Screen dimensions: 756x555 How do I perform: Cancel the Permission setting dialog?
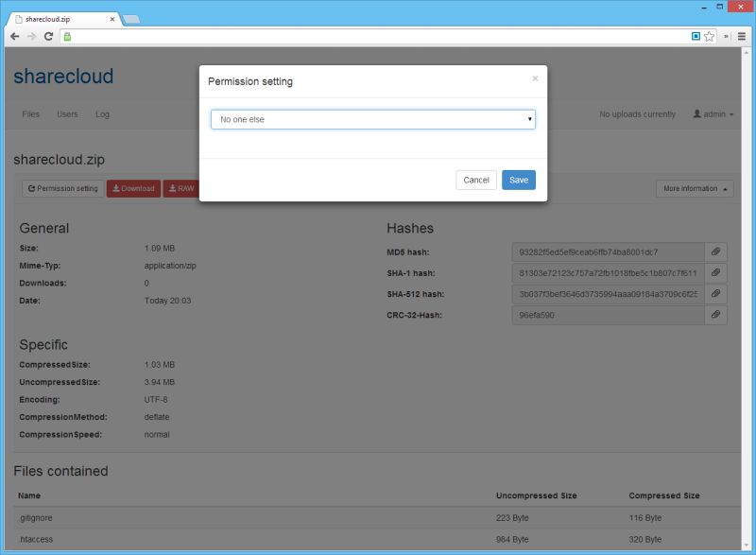pos(476,180)
